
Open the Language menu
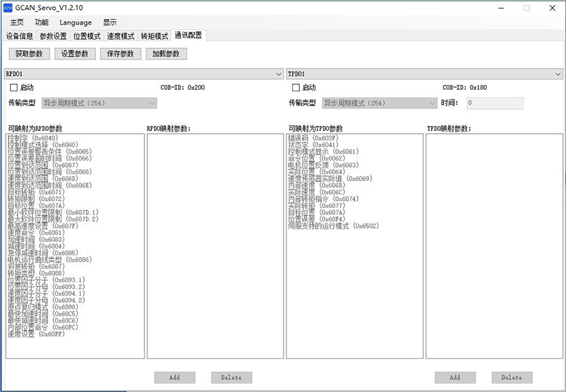coord(76,23)
